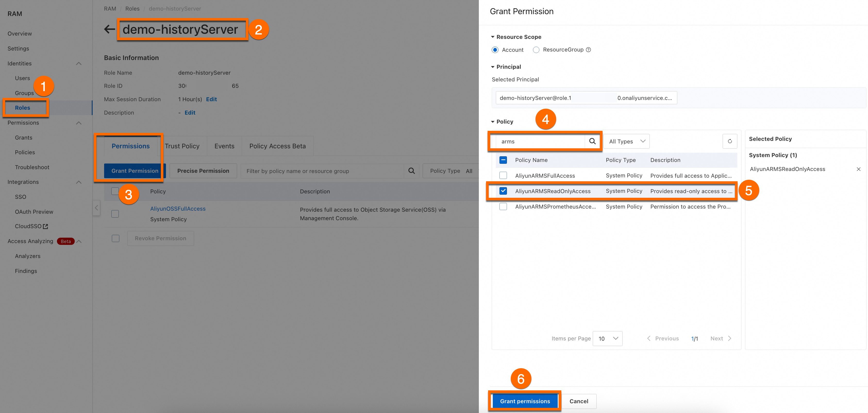Click the back arrow beside demo-historyServer

[110, 29]
